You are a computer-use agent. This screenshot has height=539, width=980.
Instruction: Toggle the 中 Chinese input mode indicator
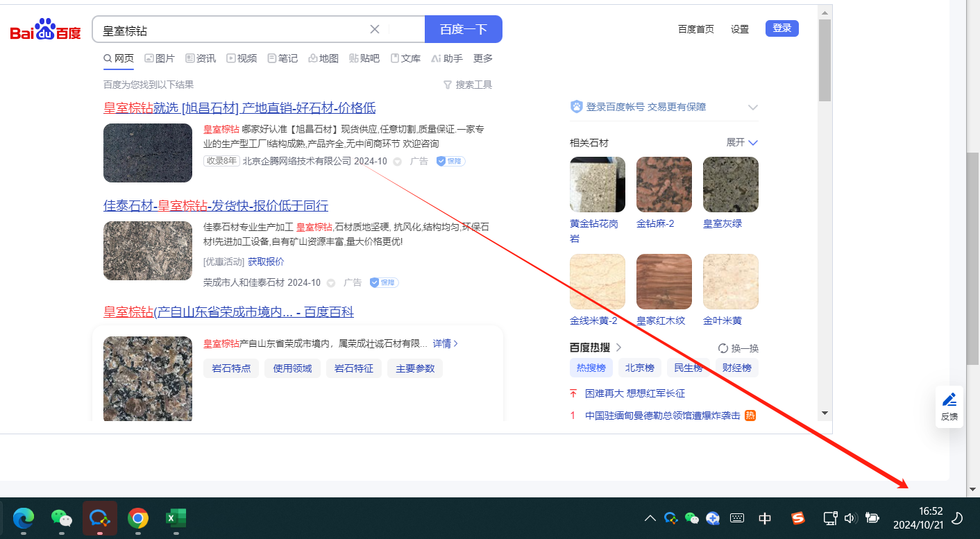pos(765,518)
